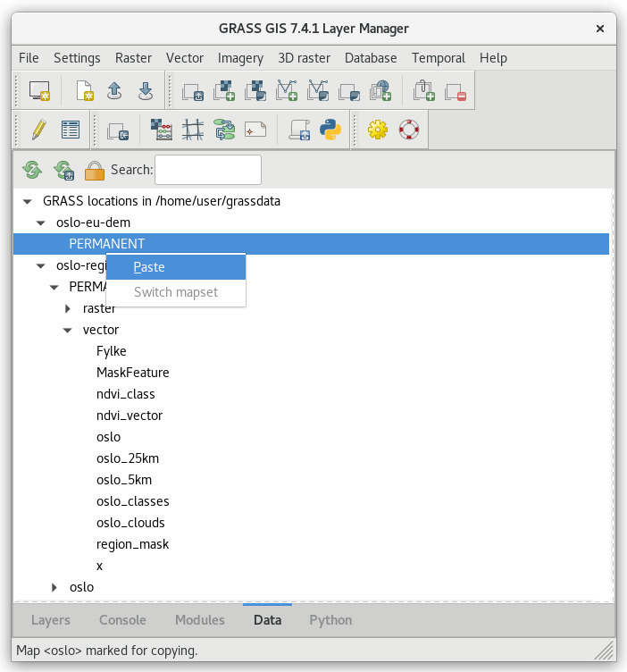Screen dimensions: 627x672
Task: Remove the selected map layer icon
Action: pos(456,91)
